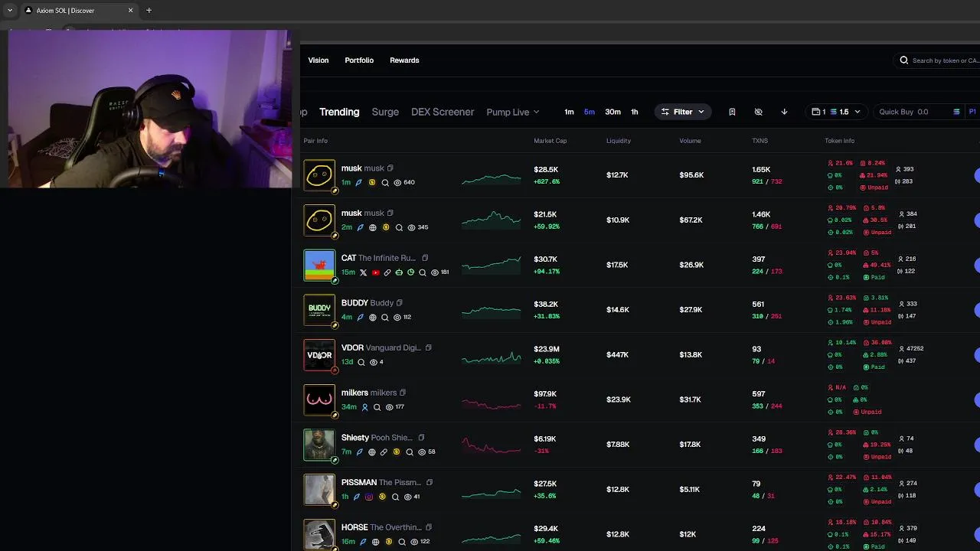Click the bookmark watchlist icon in toolbar
Viewport: 980px width, 551px height.
732,112
